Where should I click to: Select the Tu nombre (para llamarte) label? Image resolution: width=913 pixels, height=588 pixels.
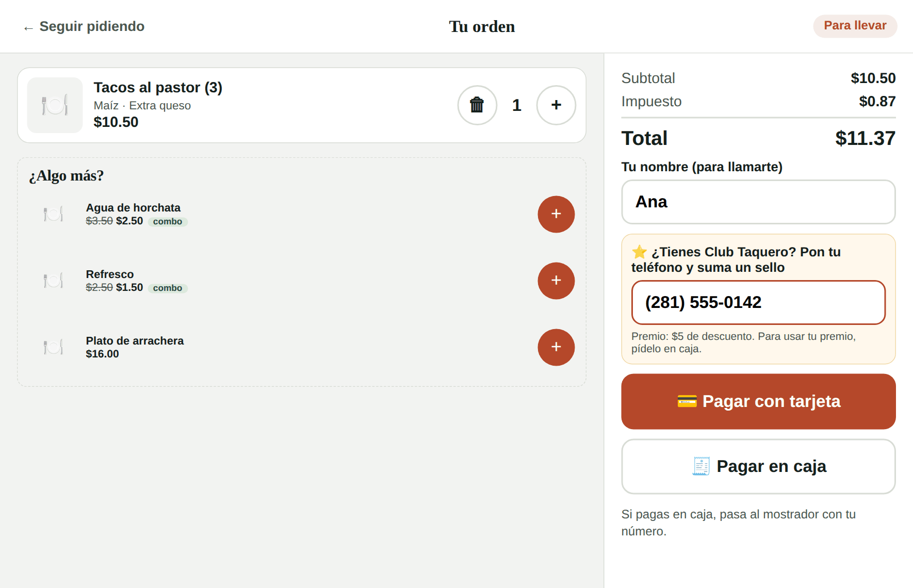[702, 167]
